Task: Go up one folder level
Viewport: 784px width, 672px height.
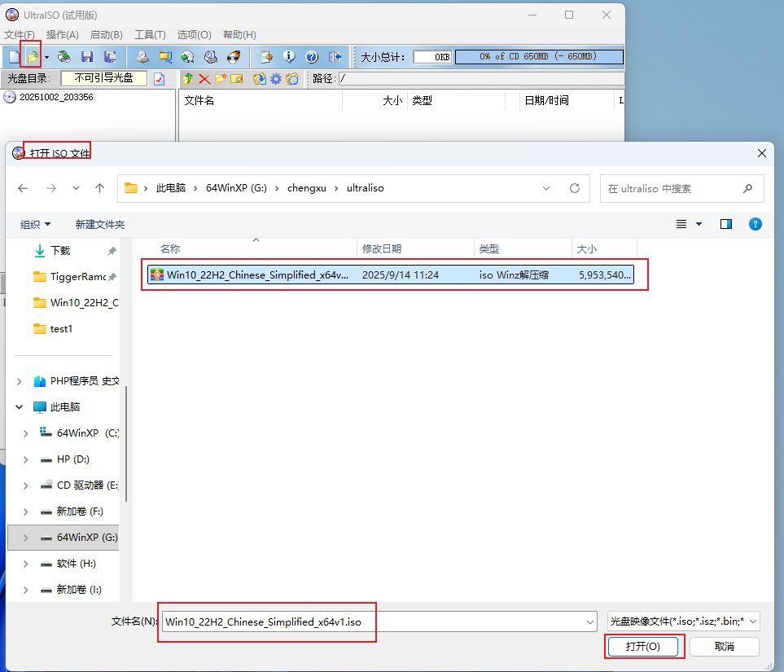Action: 99,188
